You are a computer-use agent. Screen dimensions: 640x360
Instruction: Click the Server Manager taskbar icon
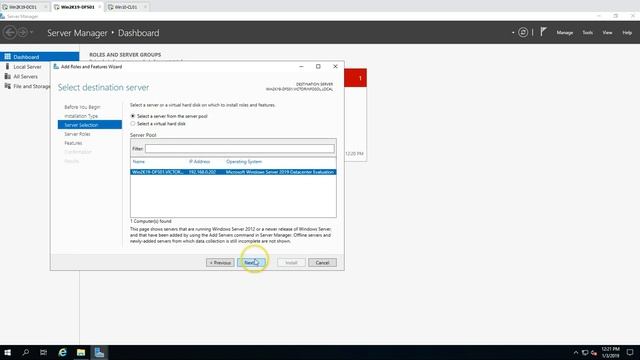[99, 352]
